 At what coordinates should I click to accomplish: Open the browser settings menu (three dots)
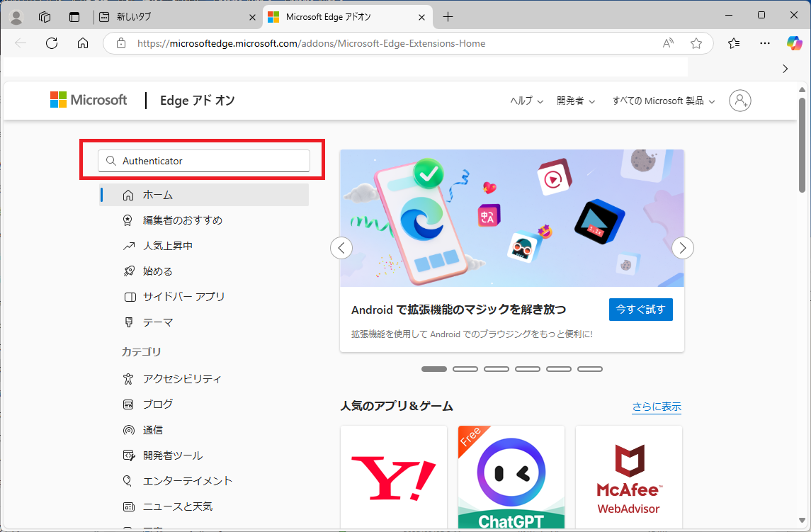pos(764,43)
